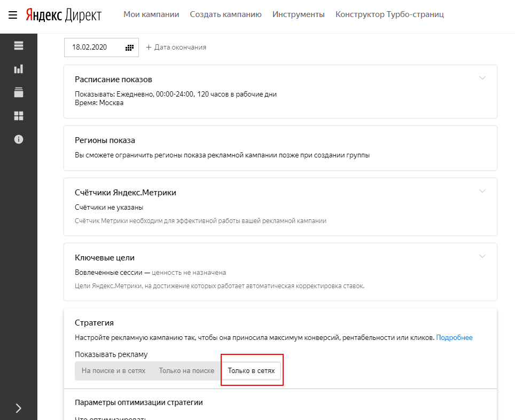This screenshot has width=515, height=420.
Task: Open the Инструменты menu item
Action: 298,14
